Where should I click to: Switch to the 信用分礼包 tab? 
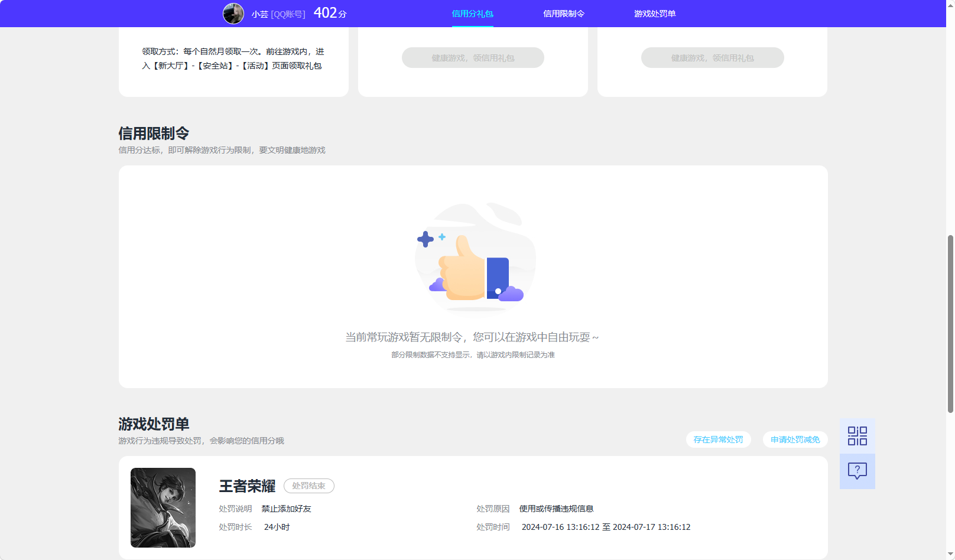pyautogui.click(x=472, y=13)
